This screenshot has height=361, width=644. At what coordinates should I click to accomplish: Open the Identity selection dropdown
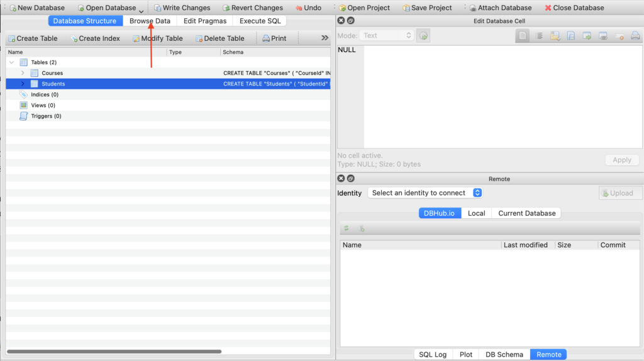pyautogui.click(x=425, y=193)
